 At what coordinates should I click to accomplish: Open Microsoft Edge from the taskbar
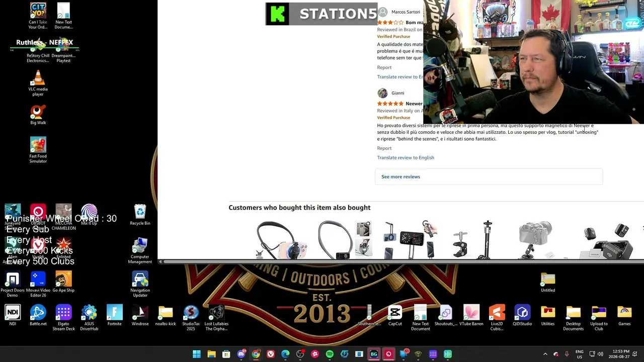(x=285, y=354)
